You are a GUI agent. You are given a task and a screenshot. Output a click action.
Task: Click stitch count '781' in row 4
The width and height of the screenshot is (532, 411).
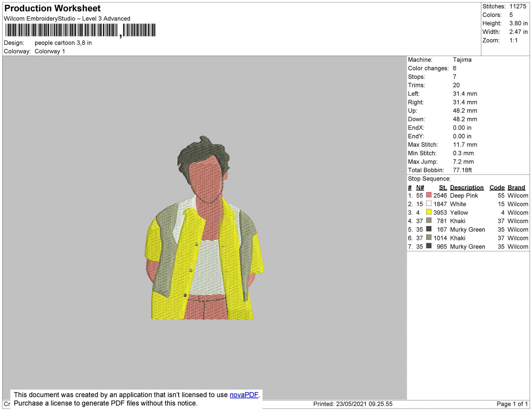pyautogui.click(x=442, y=221)
